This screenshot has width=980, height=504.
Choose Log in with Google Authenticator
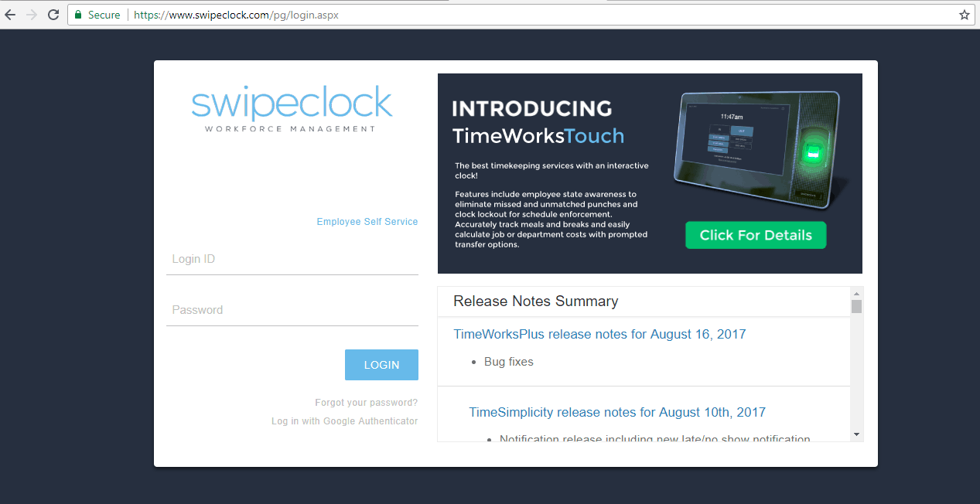pyautogui.click(x=345, y=421)
